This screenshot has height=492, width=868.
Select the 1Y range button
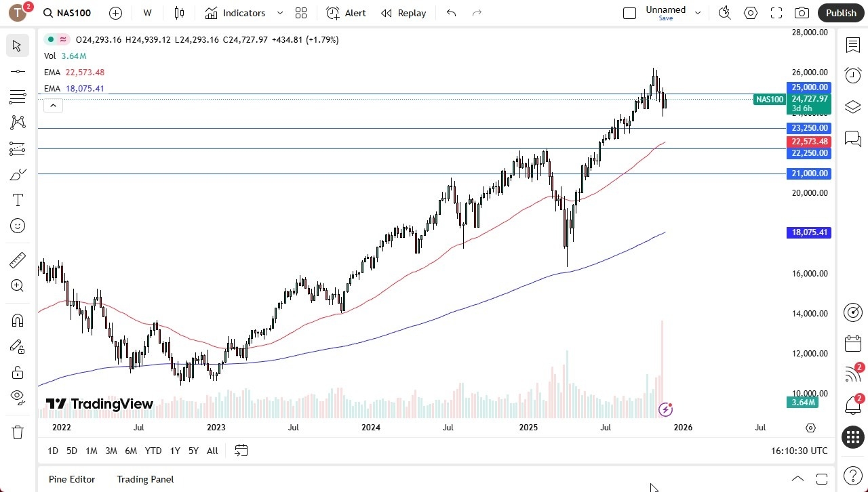174,450
